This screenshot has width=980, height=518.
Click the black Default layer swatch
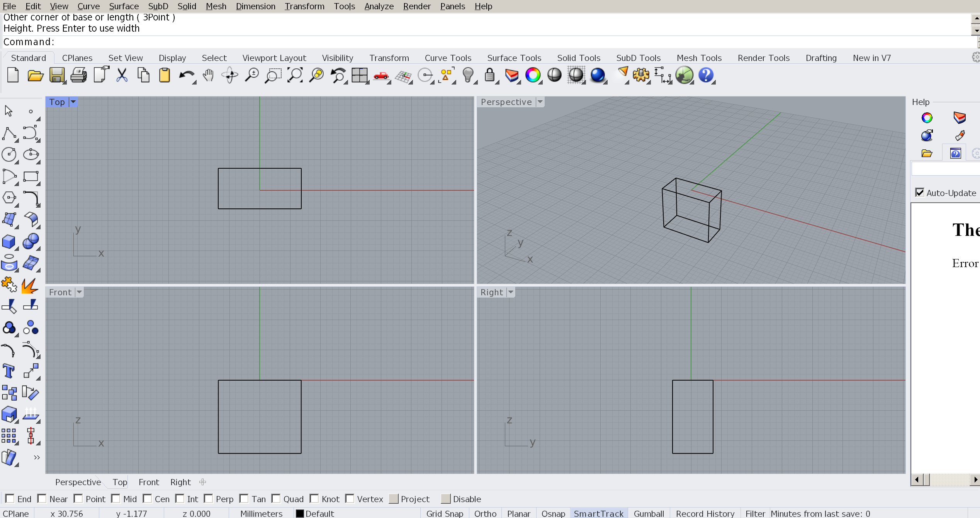coord(300,513)
